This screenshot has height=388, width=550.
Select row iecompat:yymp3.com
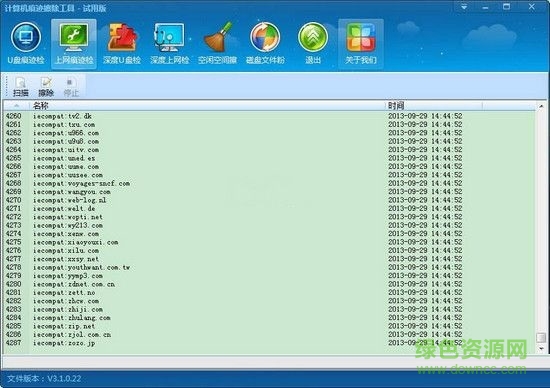click(269, 276)
